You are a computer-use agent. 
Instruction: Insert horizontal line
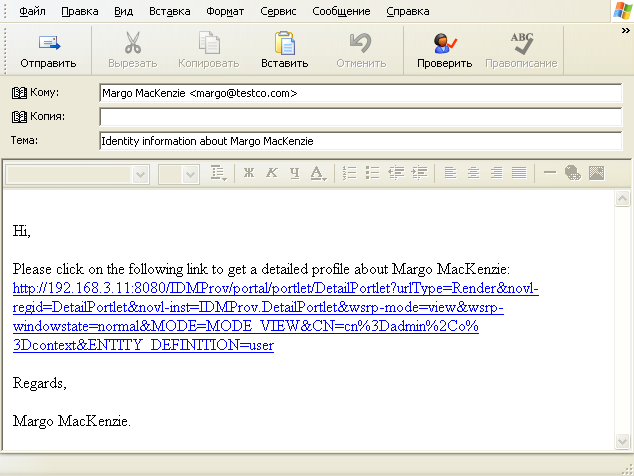click(550, 173)
